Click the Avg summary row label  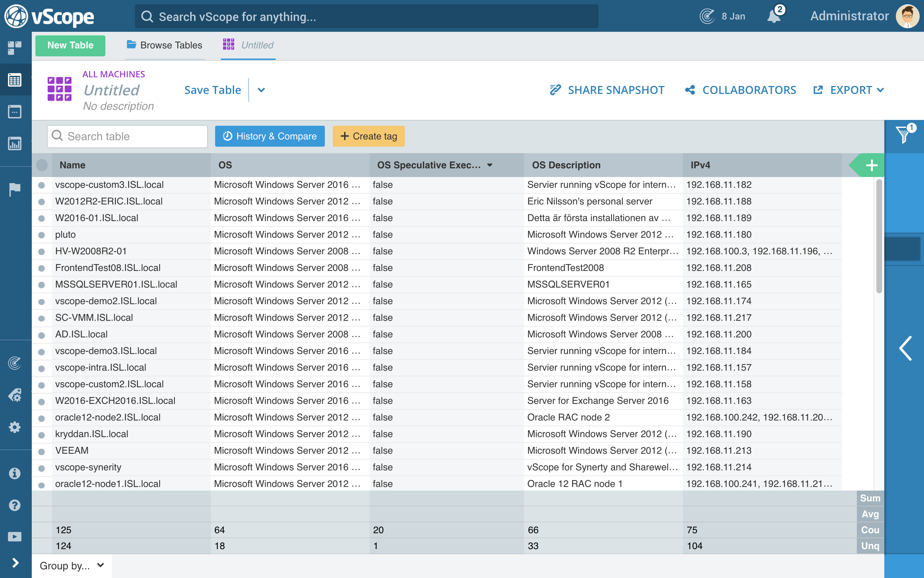coord(870,514)
